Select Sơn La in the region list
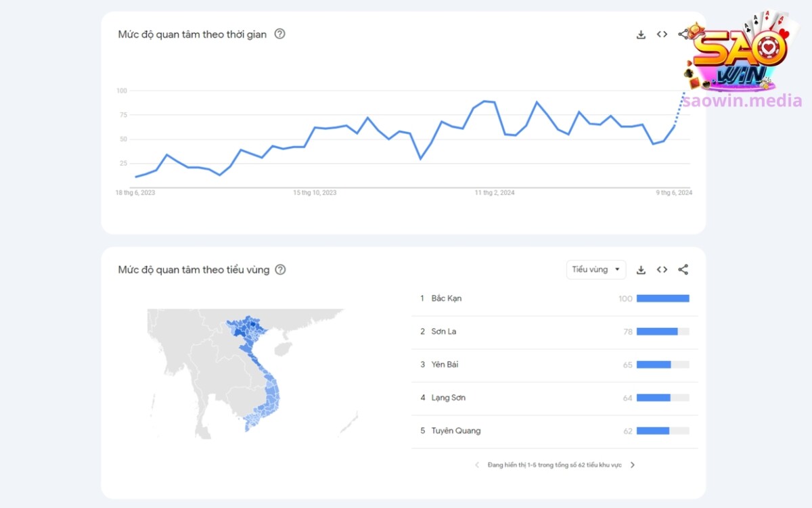 click(443, 331)
